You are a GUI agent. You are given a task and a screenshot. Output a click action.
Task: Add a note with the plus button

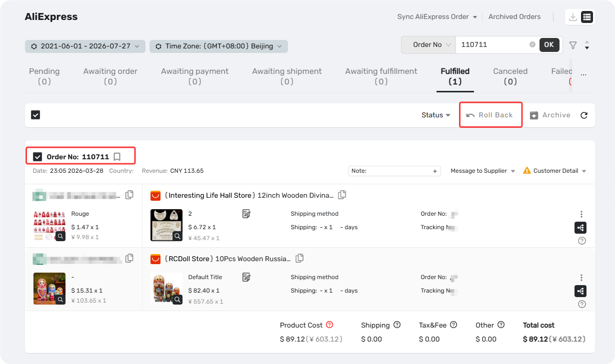tap(435, 171)
